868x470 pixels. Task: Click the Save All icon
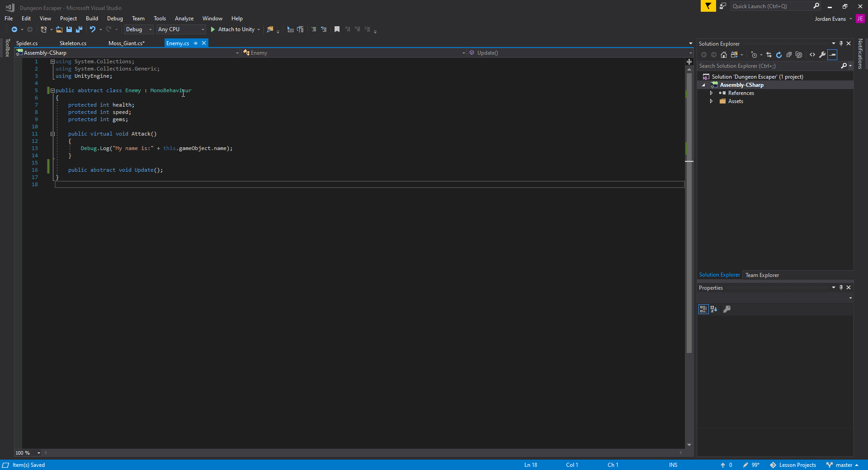pos(79,29)
